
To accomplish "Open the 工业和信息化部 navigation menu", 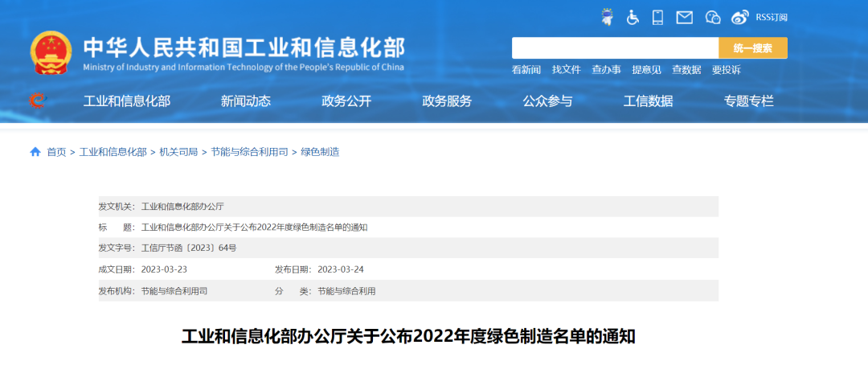I will tap(127, 101).
